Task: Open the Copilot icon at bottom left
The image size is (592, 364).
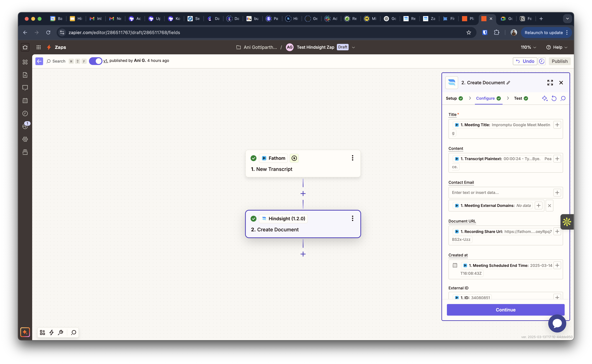Action: click(x=25, y=332)
